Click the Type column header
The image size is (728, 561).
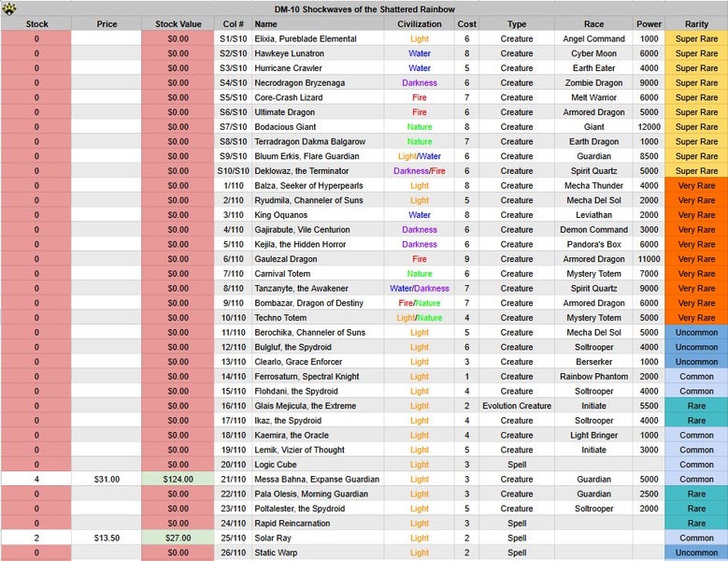click(x=517, y=24)
